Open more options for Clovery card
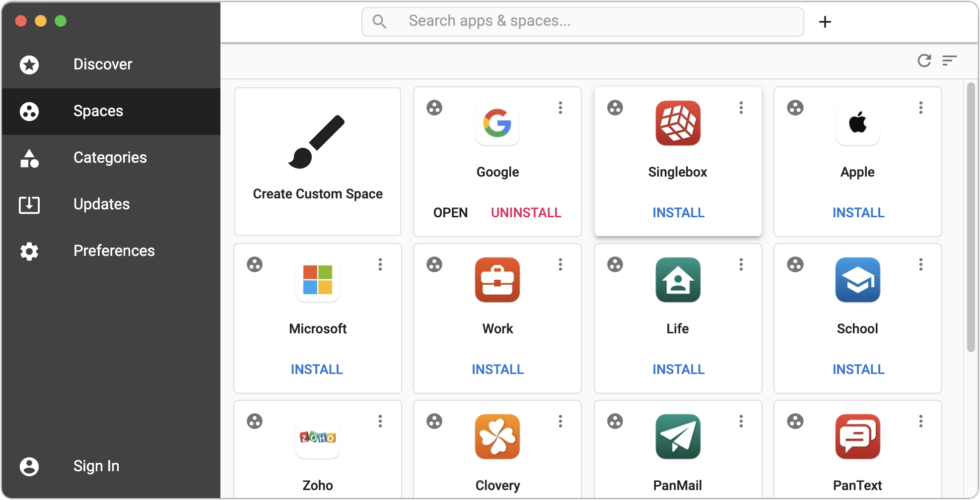 click(x=560, y=421)
